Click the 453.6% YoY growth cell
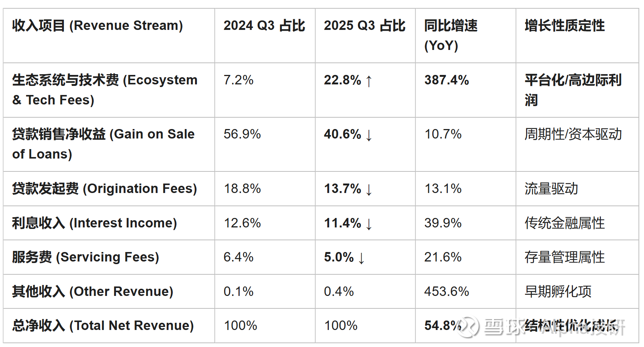The height and width of the screenshot is (347, 644). click(x=446, y=291)
